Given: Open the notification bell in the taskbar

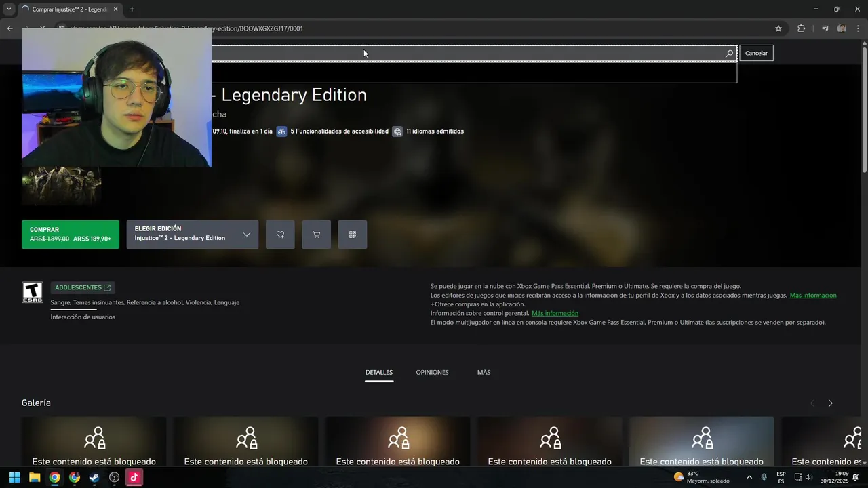Looking at the screenshot, I should [856, 477].
